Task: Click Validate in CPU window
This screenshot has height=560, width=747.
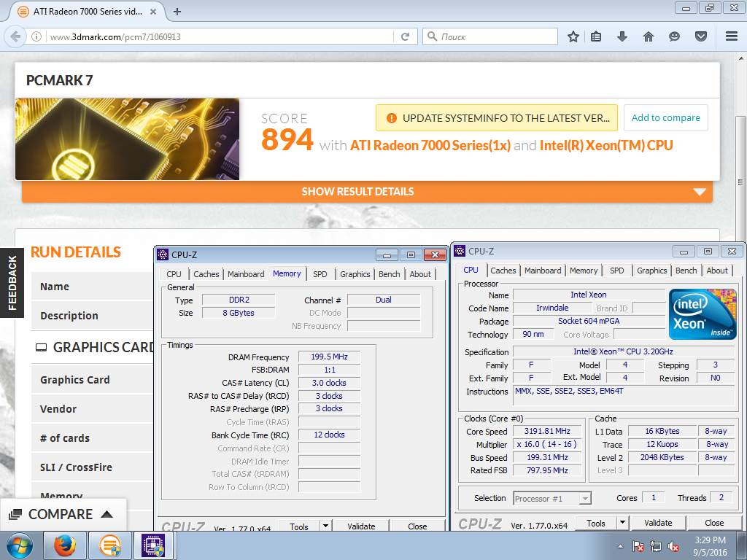Action: [658, 523]
